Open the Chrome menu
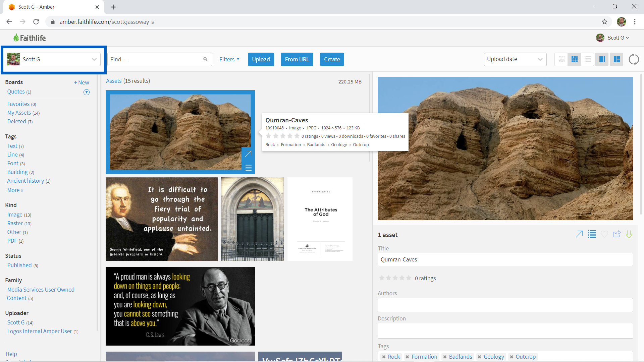Screen dimensions: 644x362 coord(635,22)
